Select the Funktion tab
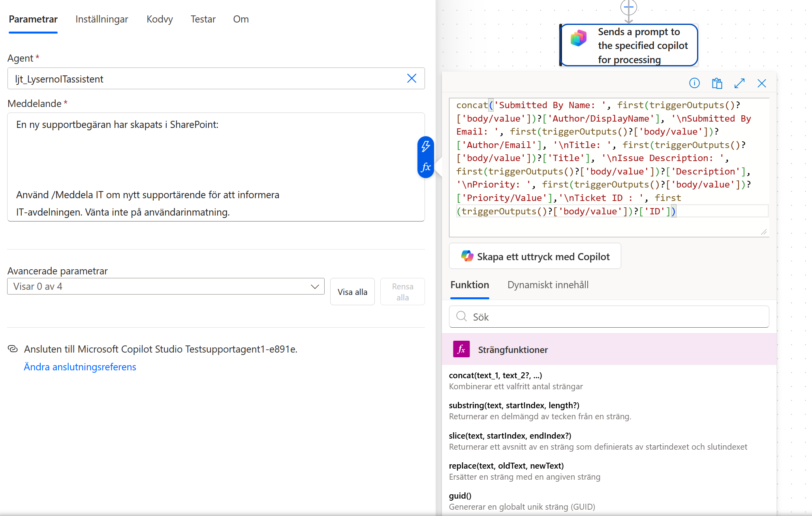This screenshot has height=516, width=812. (470, 285)
